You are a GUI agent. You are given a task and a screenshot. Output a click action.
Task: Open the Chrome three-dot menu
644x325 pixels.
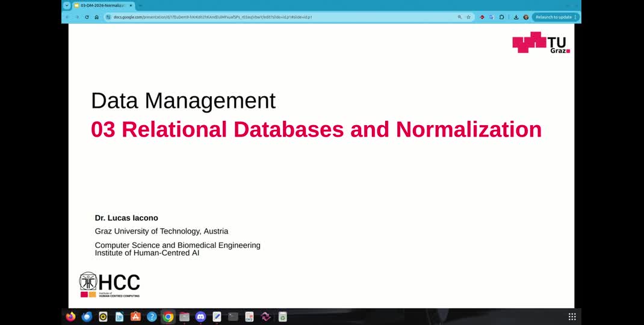[x=575, y=17]
